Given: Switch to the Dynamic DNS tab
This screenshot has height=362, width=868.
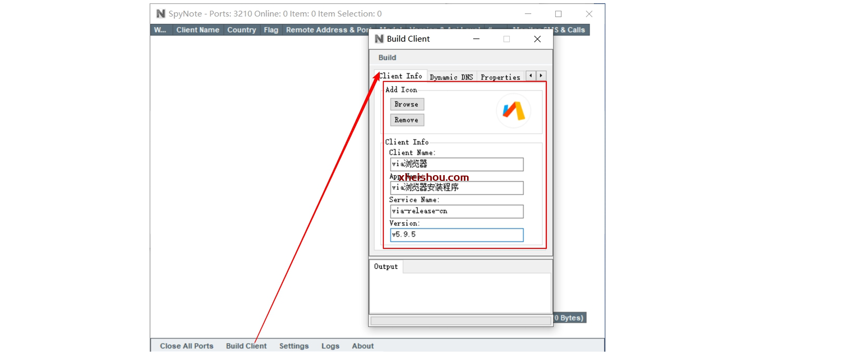Looking at the screenshot, I should coord(452,77).
